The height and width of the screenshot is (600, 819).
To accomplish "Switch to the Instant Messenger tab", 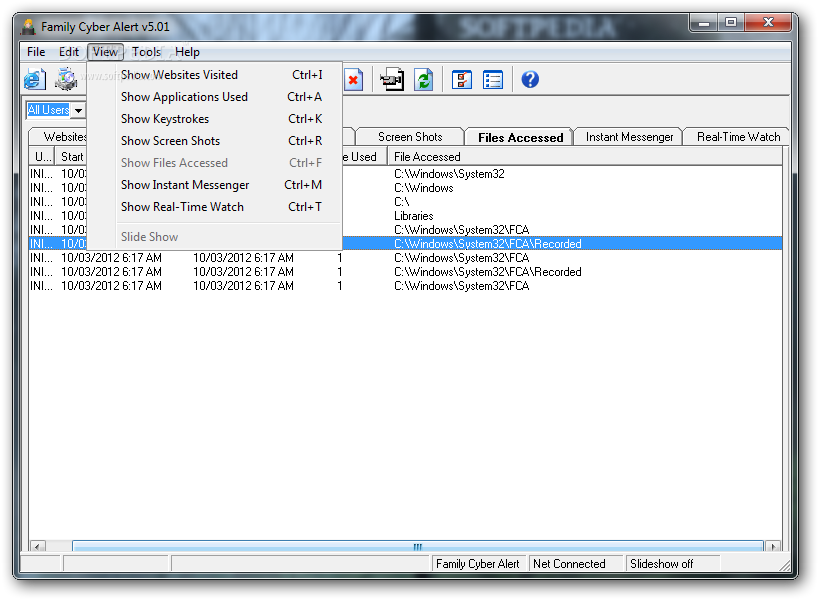I will point(629,137).
